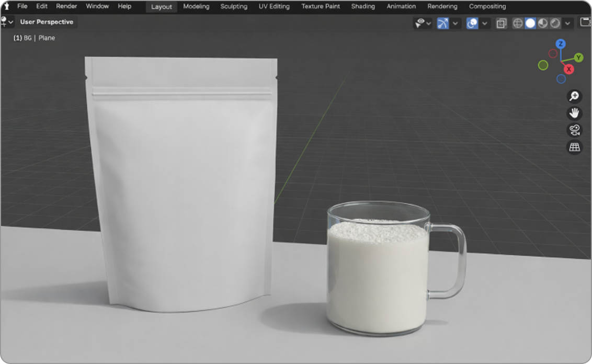Open the overlays options dropdown arrow

[485, 24]
